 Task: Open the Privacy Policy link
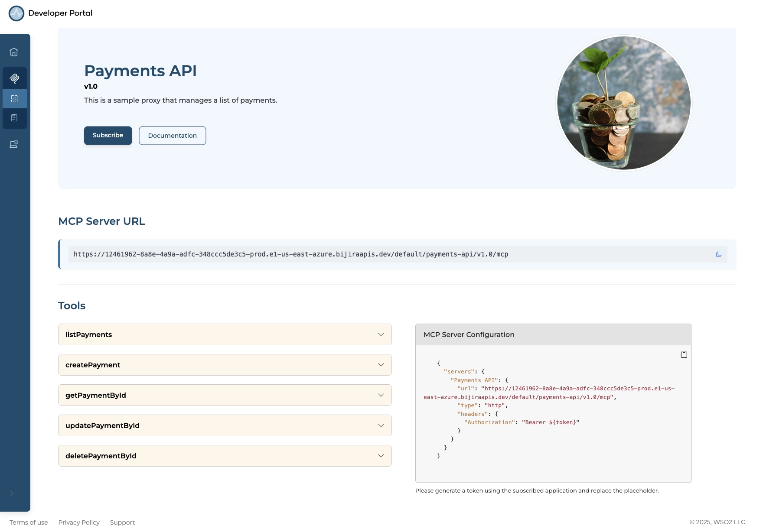pos(79,522)
